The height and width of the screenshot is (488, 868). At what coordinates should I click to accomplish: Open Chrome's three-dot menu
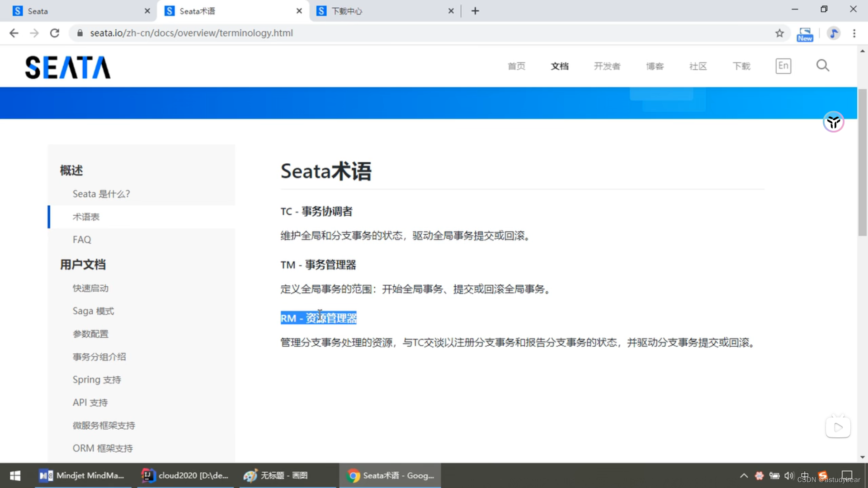tap(854, 33)
